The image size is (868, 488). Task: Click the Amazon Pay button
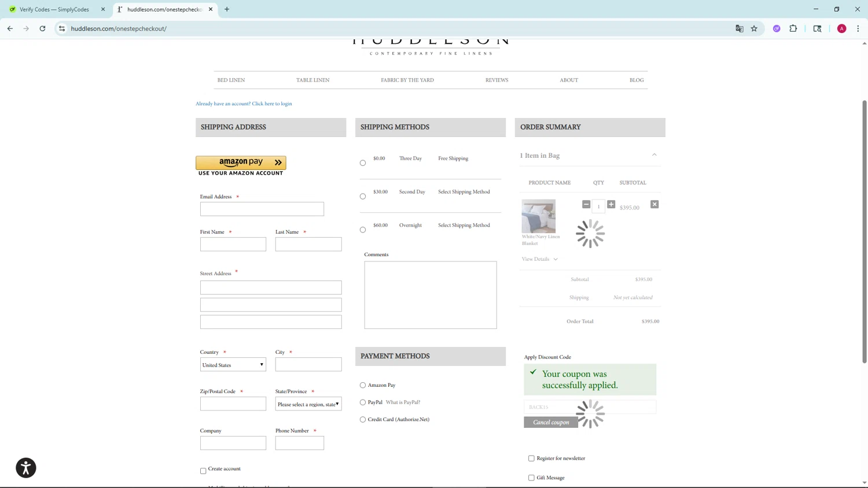(x=241, y=162)
